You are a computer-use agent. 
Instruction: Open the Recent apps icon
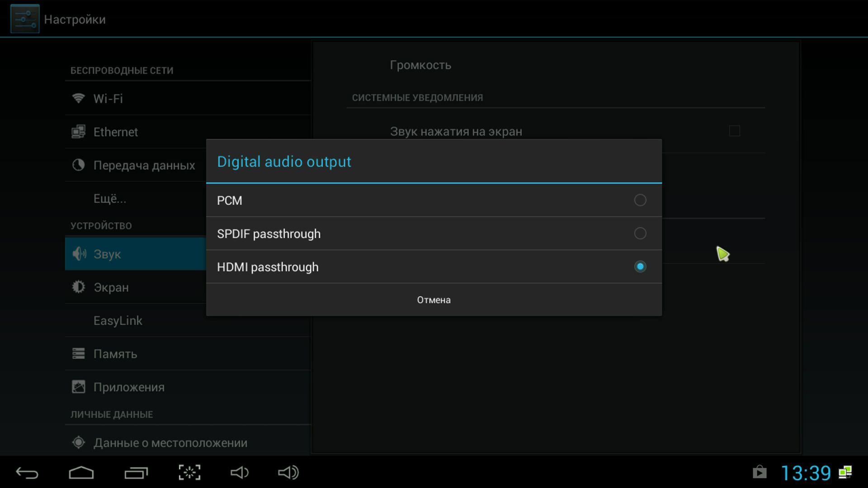(136, 473)
